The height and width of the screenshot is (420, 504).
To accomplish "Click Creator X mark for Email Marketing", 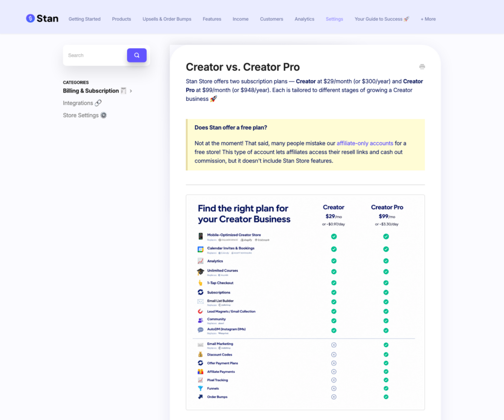I will 334,345.
